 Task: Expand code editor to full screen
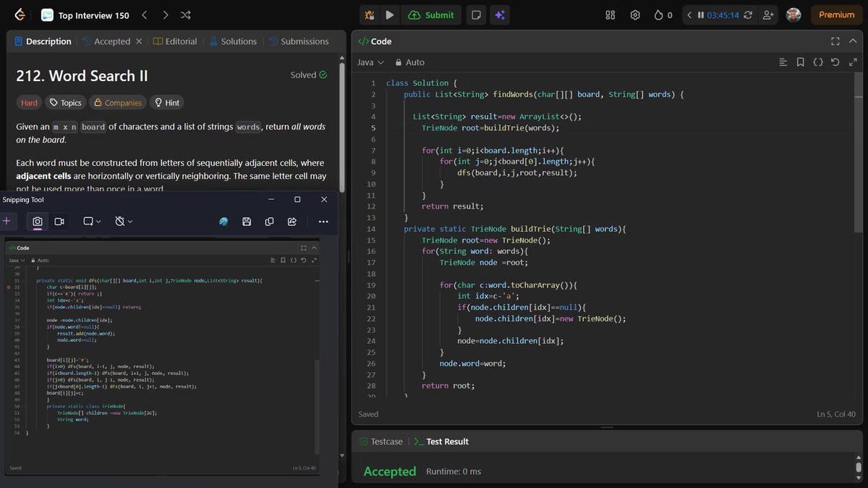point(853,62)
